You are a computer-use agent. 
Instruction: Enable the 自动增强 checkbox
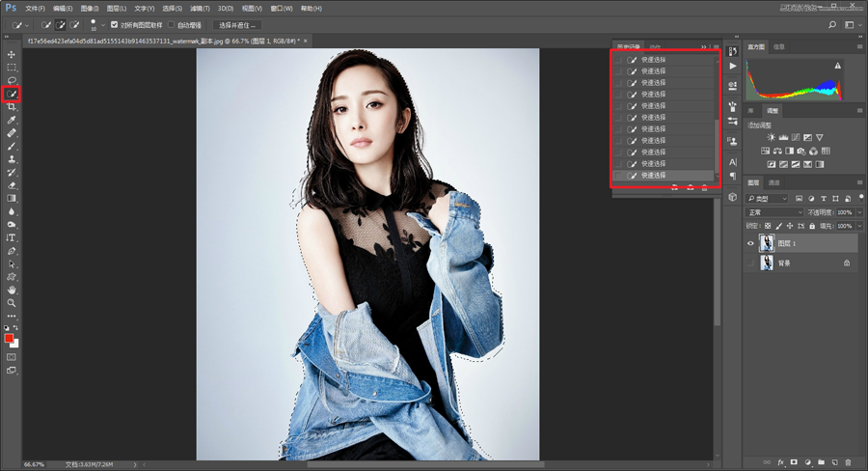172,24
